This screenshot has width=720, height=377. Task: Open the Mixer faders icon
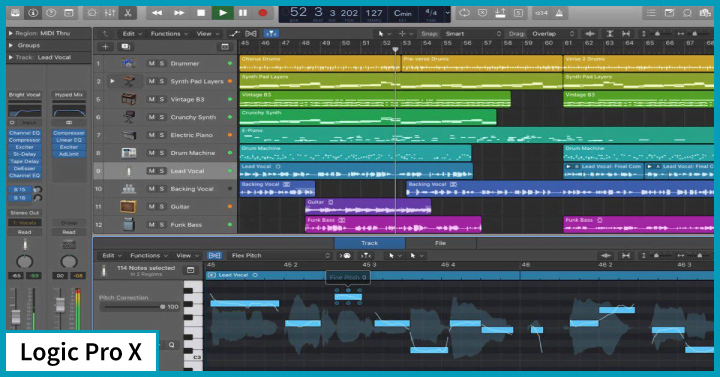click(x=109, y=13)
